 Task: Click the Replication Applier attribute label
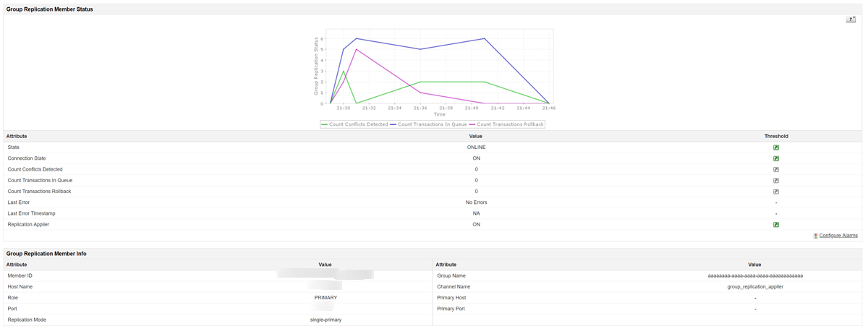[x=29, y=225]
